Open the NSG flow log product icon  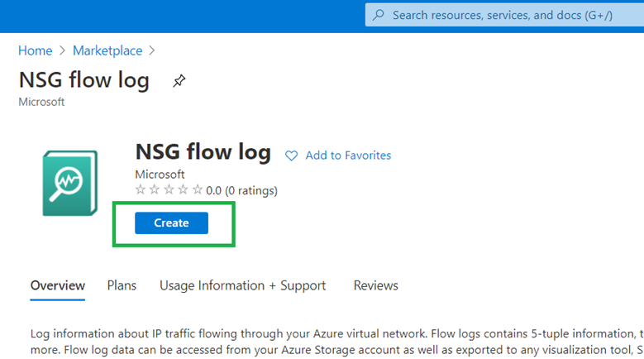tap(70, 183)
